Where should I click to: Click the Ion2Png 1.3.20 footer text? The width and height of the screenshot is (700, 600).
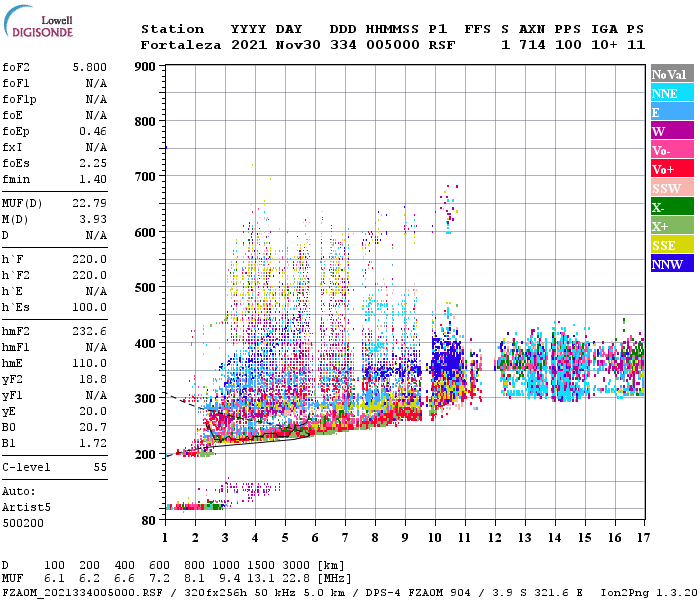648,593
